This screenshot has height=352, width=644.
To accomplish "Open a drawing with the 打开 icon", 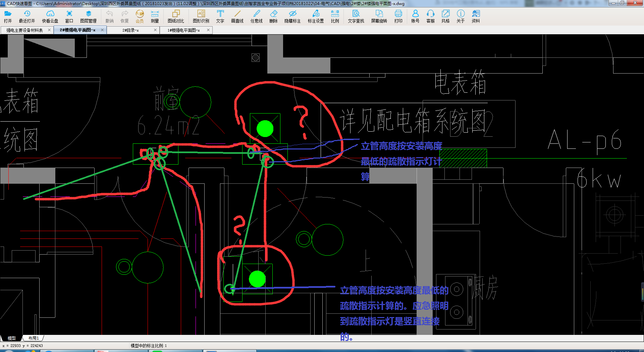I will click(x=8, y=16).
